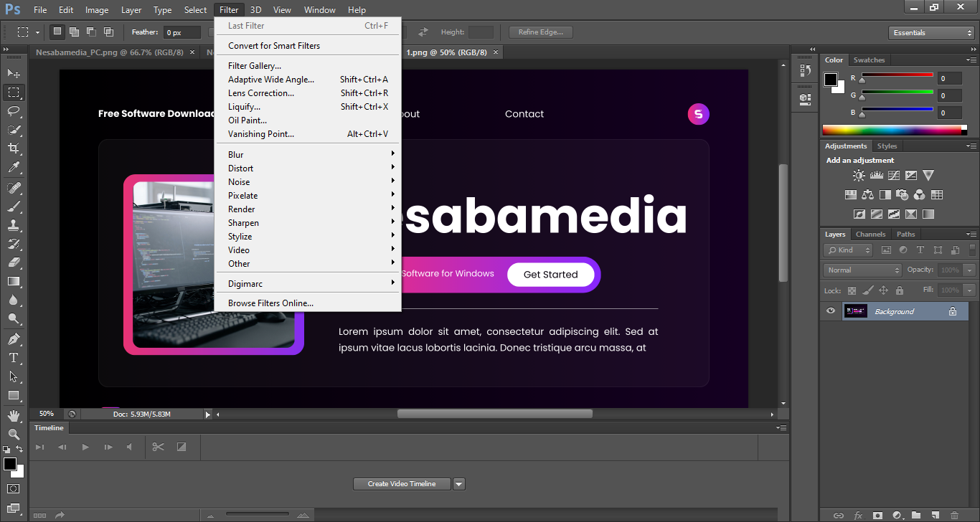Select the Pen tool
The image size is (980, 522).
pyautogui.click(x=14, y=338)
